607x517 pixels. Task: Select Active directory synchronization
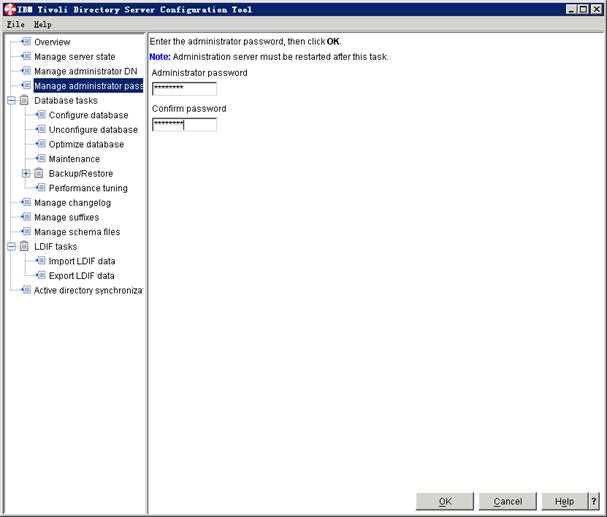click(x=88, y=290)
